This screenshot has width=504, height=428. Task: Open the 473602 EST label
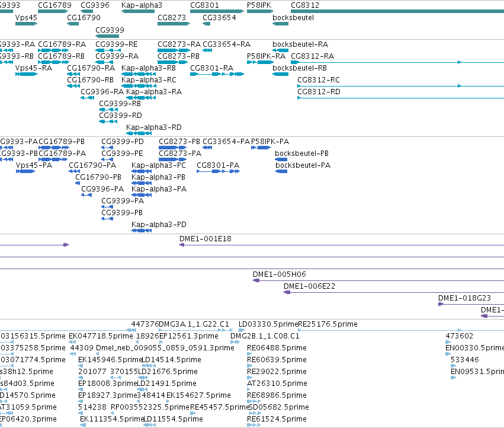click(x=460, y=336)
